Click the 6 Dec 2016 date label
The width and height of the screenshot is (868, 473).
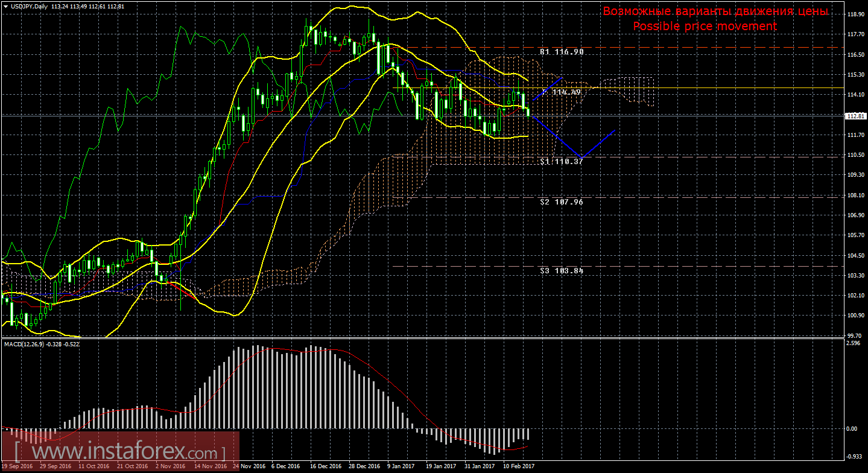coord(285,466)
